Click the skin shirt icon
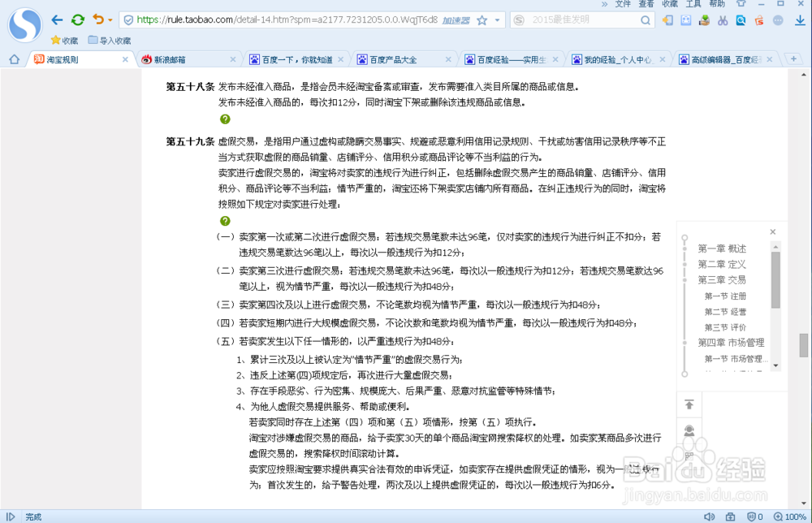 (741, 3)
